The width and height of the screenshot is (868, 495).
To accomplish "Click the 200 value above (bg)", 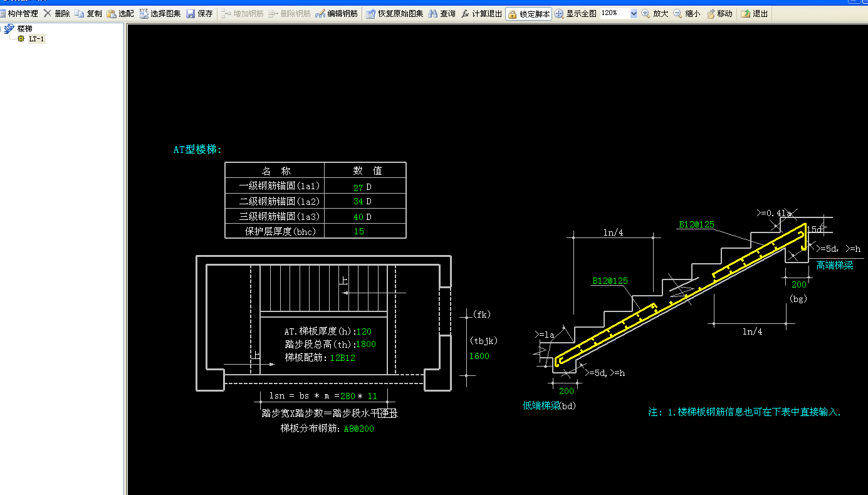I will [x=799, y=284].
